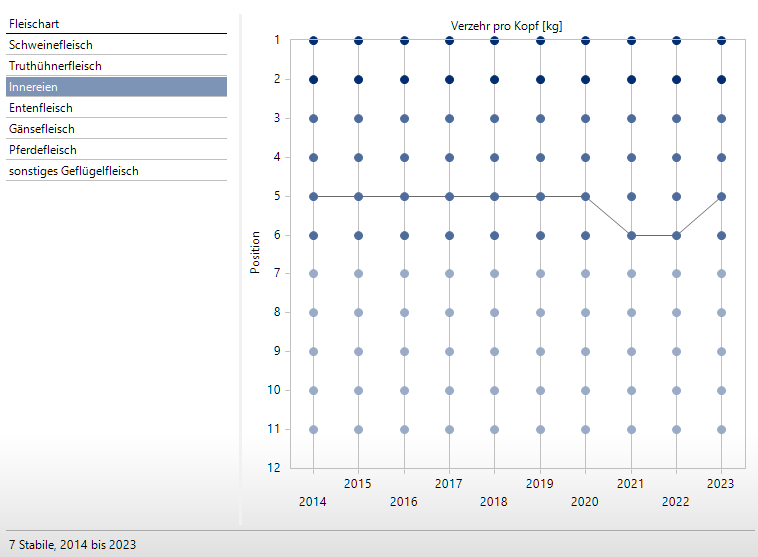Screen dimensions: 758x557
Task: Click the position 6 dot on the line at 2021
Action: tap(631, 236)
